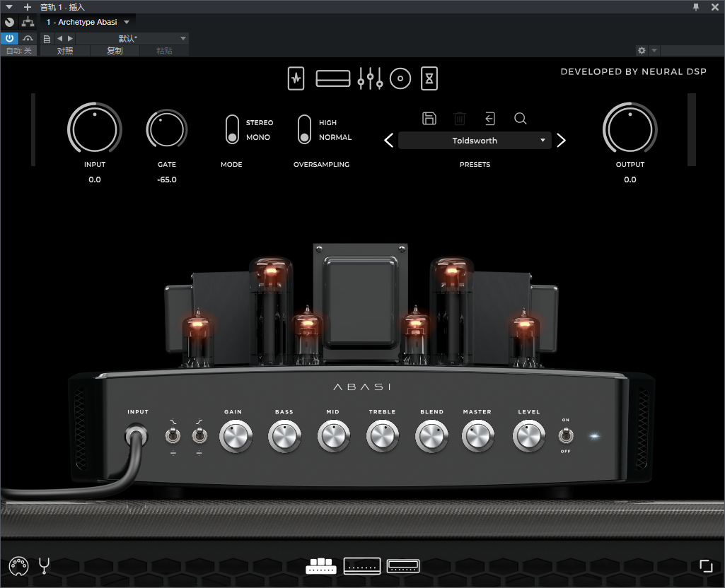
Task: Select previous host preset arrow
Action: (x=59, y=39)
